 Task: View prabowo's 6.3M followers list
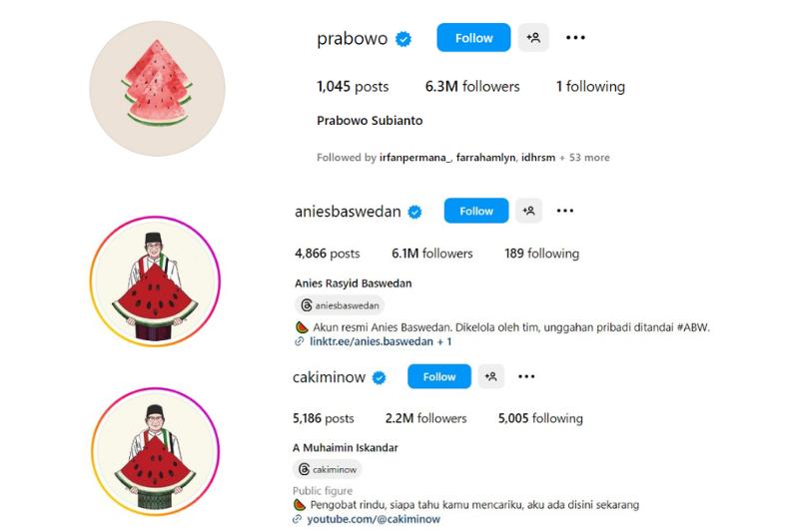(x=472, y=87)
